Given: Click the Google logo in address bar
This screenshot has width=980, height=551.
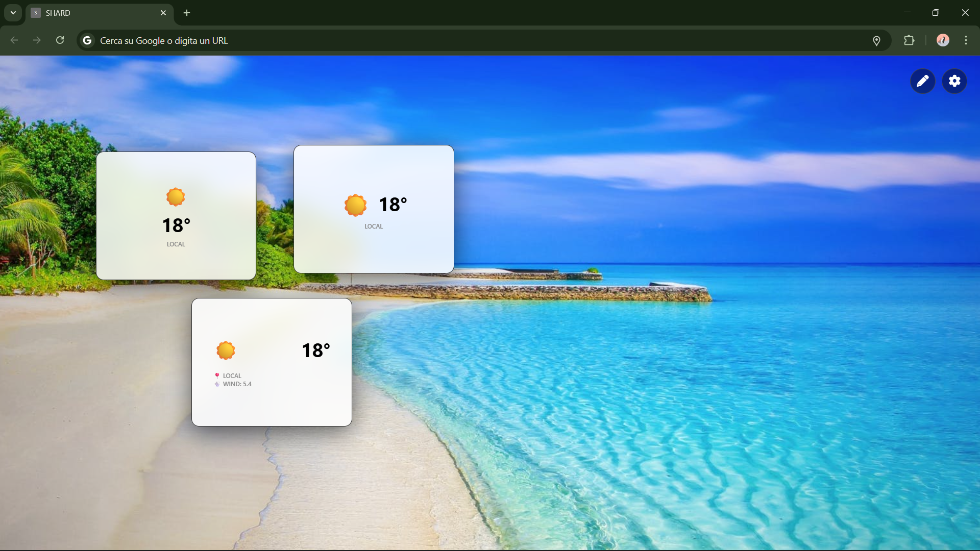Looking at the screenshot, I should point(87,40).
